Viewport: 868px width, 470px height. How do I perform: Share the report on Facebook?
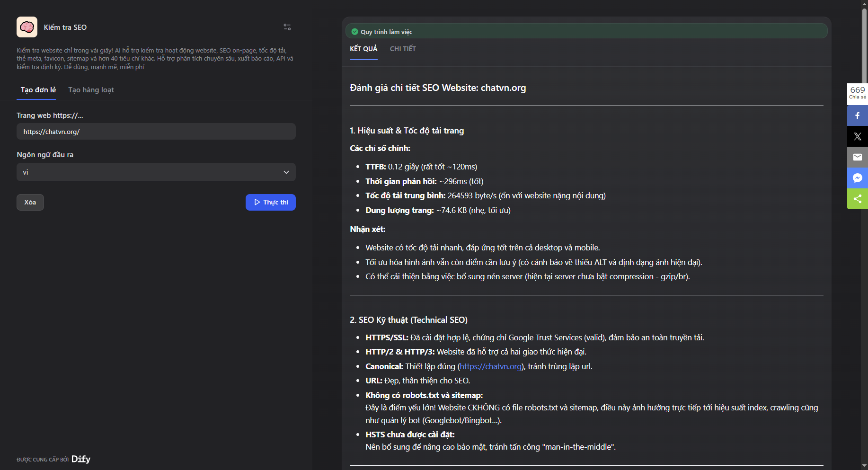point(857,115)
